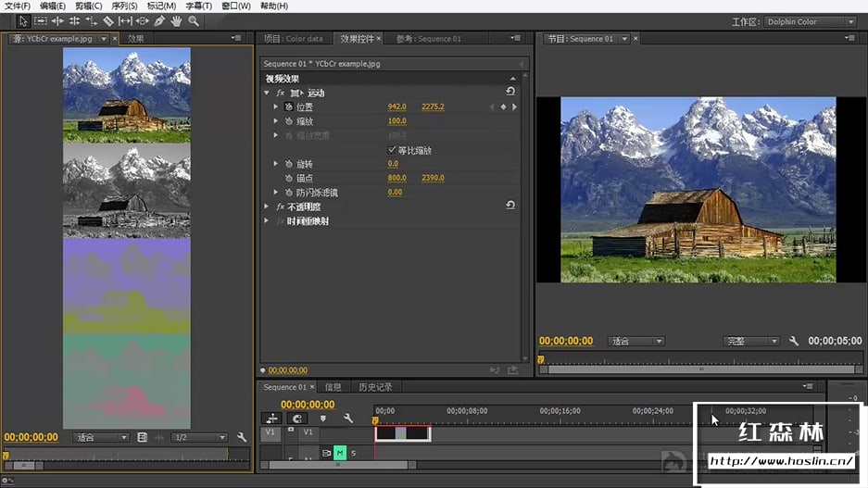This screenshot has height=488, width=868.
Task: Open the 序列(S) menu
Action: [x=124, y=6]
